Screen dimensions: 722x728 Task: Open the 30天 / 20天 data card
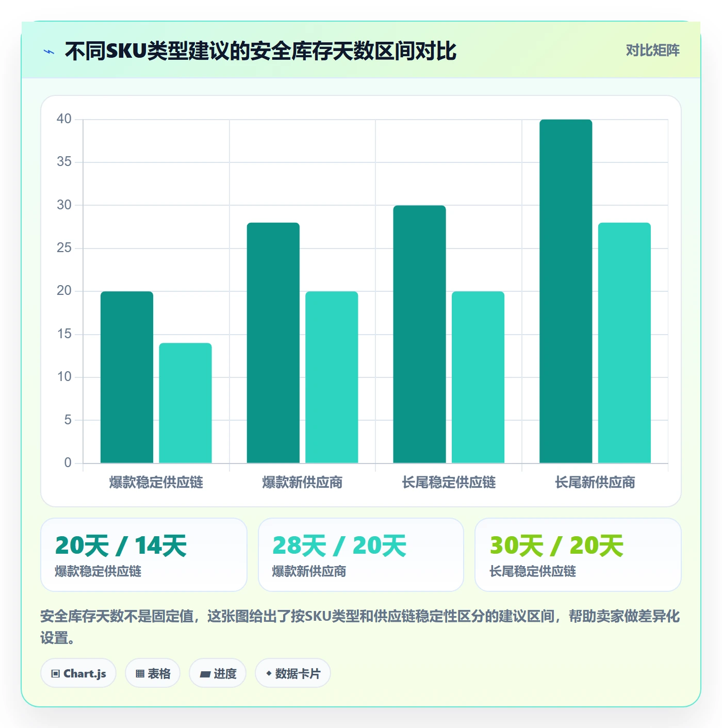click(x=578, y=555)
